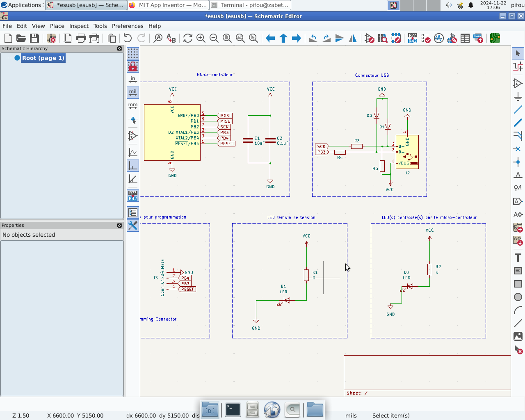The width and height of the screenshot is (525, 420).
Task: Select the Add Rectangle tool
Action: coord(518,284)
